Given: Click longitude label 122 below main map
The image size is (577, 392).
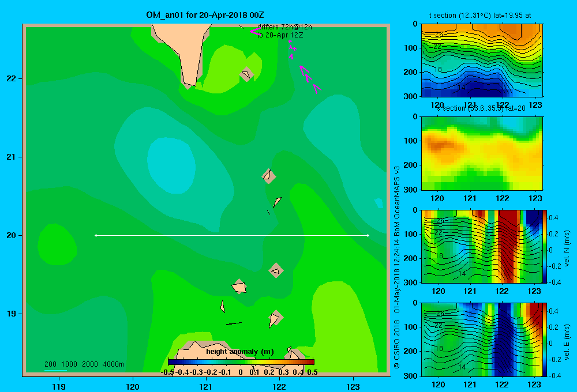Looking at the screenshot, I should (279, 386).
